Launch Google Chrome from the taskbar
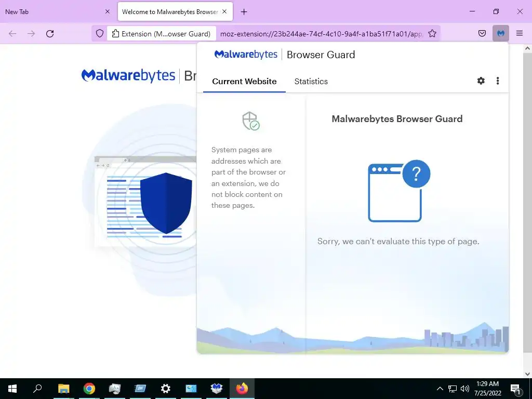 pos(89,389)
